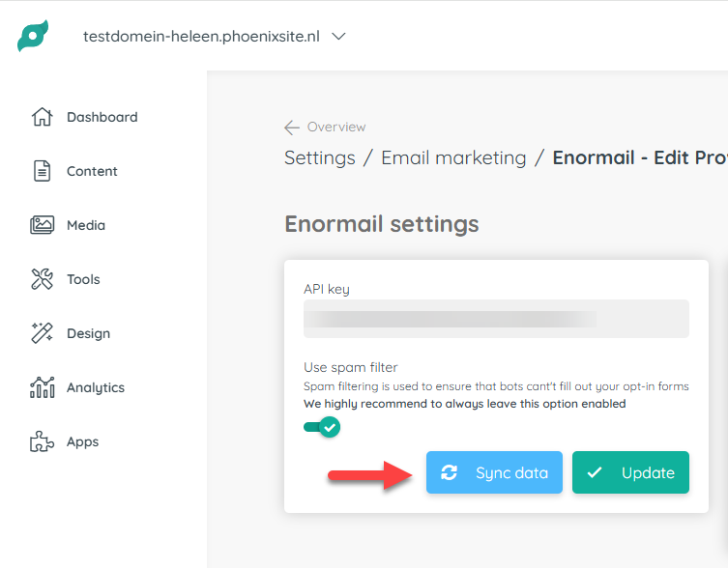
Task: Select the Media images icon
Action: point(43,225)
